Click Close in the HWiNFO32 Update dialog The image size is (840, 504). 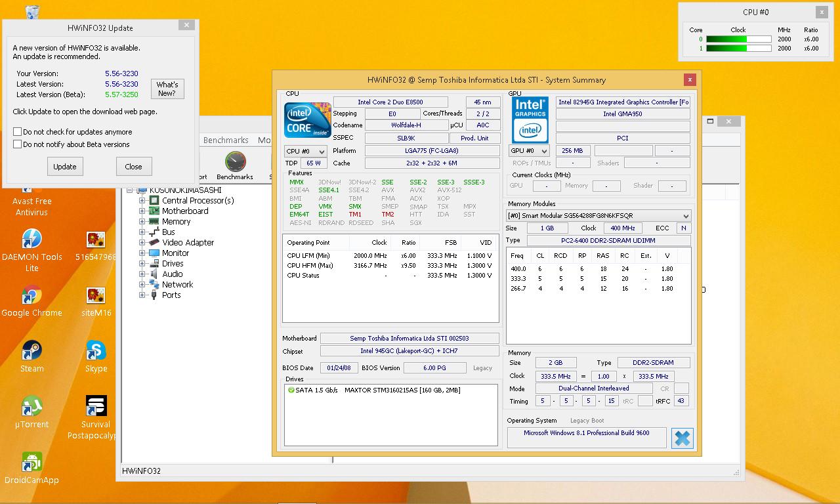134,167
